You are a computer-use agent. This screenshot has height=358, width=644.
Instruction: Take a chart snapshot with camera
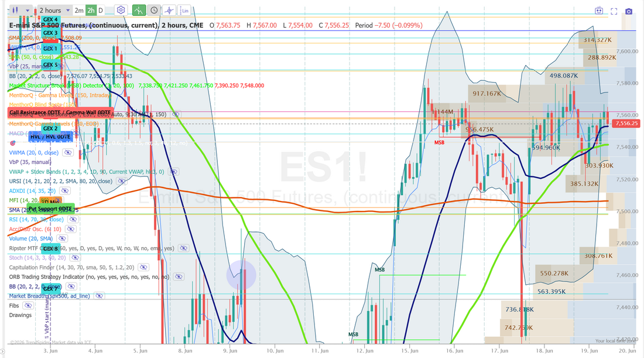point(629,12)
